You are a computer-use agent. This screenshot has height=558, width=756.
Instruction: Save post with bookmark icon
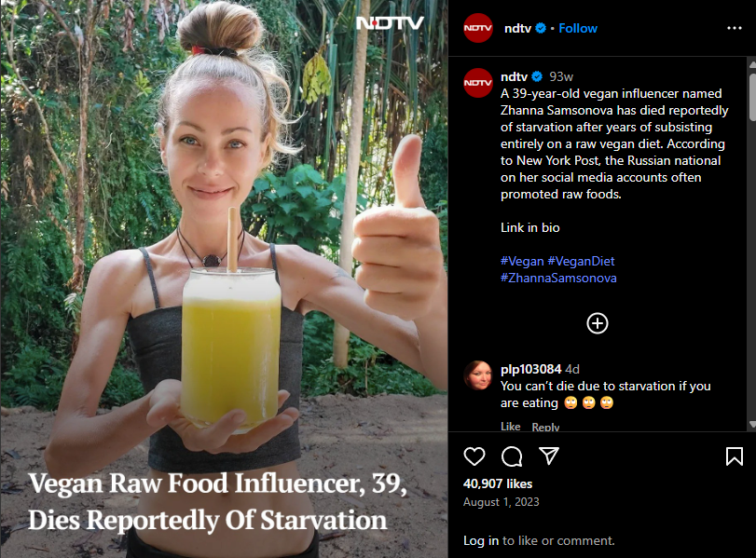735,456
